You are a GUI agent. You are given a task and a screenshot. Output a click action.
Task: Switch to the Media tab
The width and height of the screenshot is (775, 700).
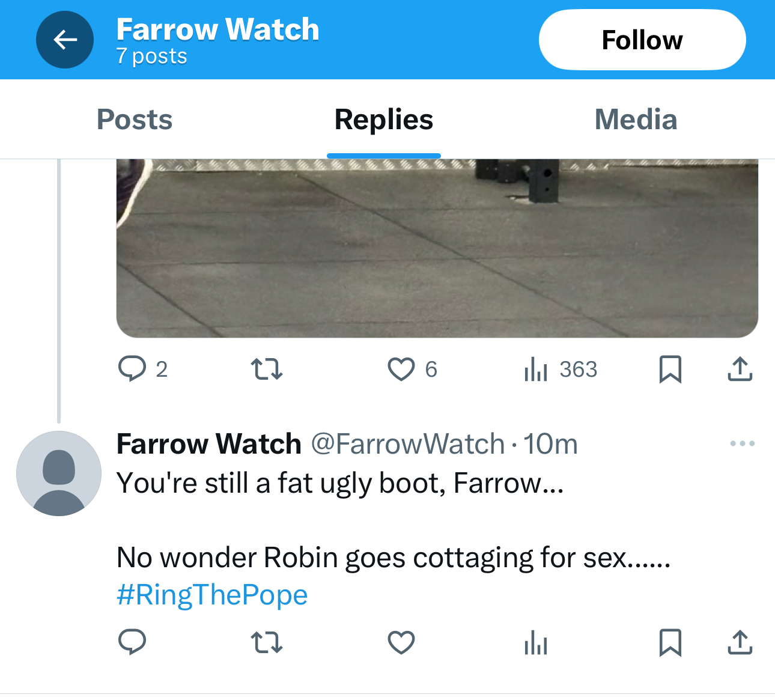coord(636,119)
